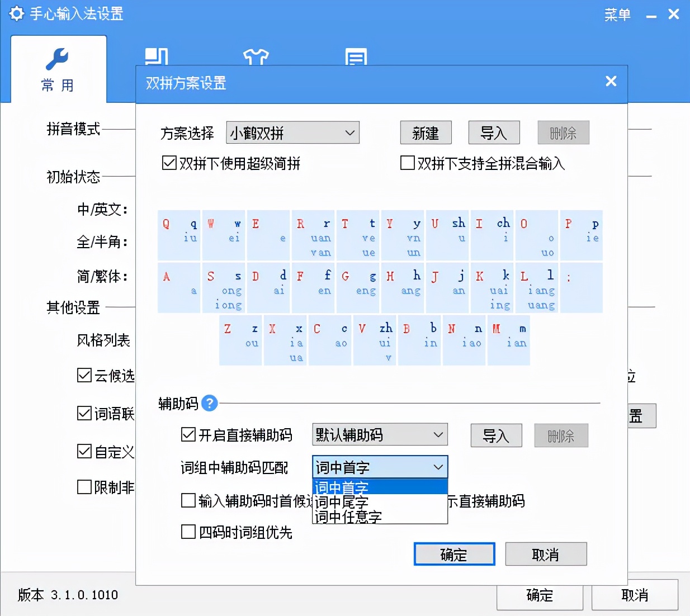Click the question mark help icon beside 辅助码
The width and height of the screenshot is (690, 616).
(x=209, y=404)
